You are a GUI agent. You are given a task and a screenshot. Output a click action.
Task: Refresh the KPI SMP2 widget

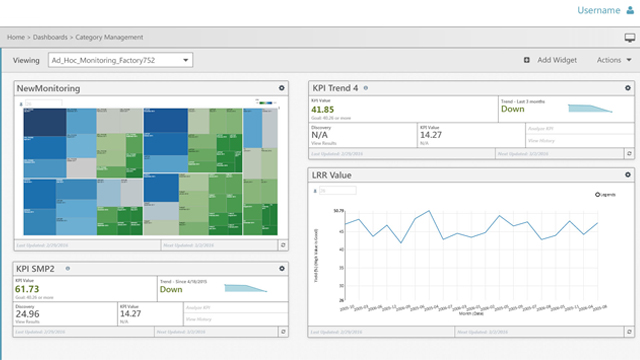(283, 331)
